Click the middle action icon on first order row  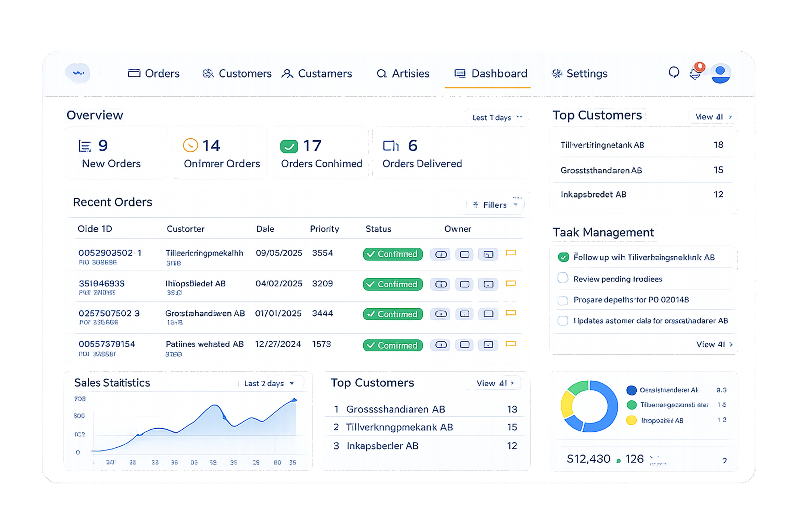(x=464, y=254)
